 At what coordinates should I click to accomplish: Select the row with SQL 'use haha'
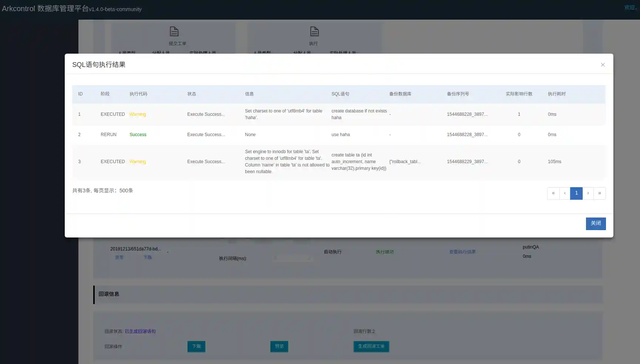[x=340, y=135]
